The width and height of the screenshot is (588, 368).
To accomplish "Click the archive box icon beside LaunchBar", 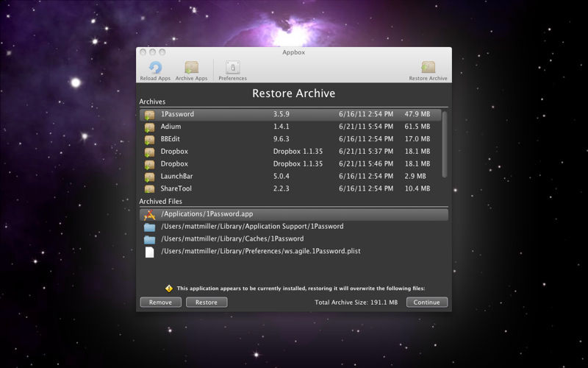I will pyautogui.click(x=150, y=177).
